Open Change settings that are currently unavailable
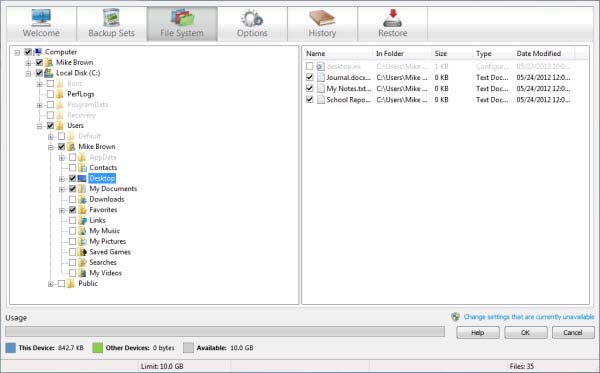 [x=529, y=317]
